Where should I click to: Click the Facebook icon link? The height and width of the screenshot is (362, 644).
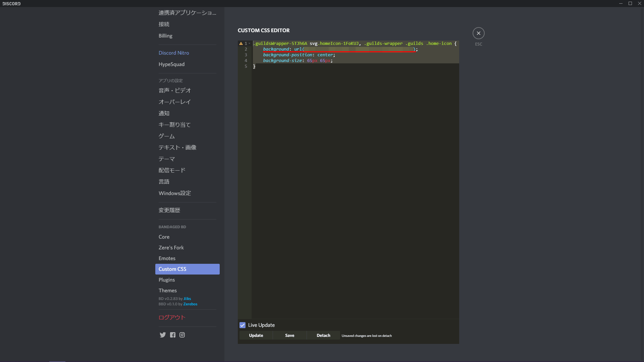172,335
